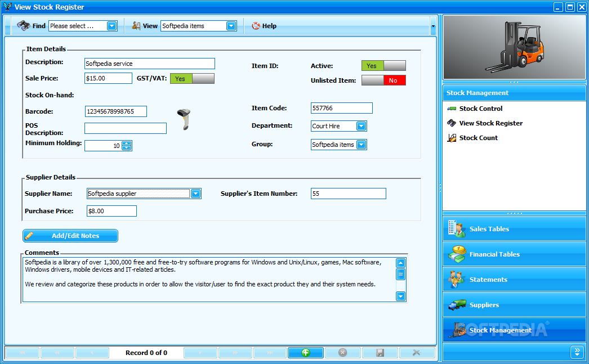The width and height of the screenshot is (589, 364).
Task: Decrease the Minimum Holding value
Action: (127, 148)
